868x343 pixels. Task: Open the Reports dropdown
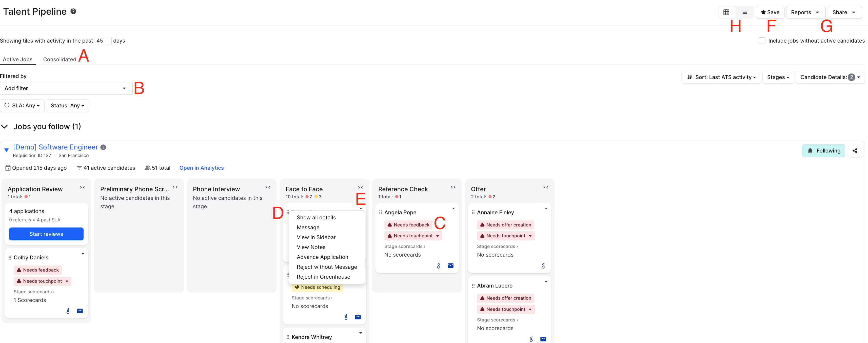click(806, 12)
